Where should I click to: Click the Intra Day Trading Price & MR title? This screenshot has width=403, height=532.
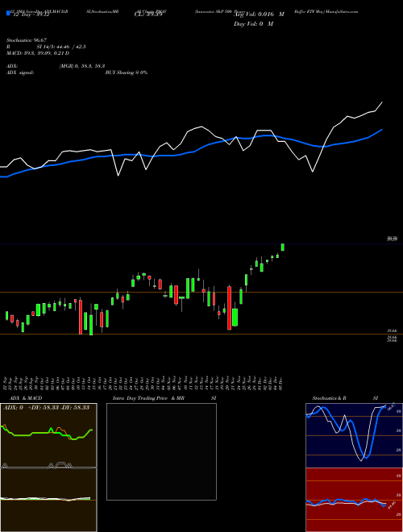tap(148, 398)
